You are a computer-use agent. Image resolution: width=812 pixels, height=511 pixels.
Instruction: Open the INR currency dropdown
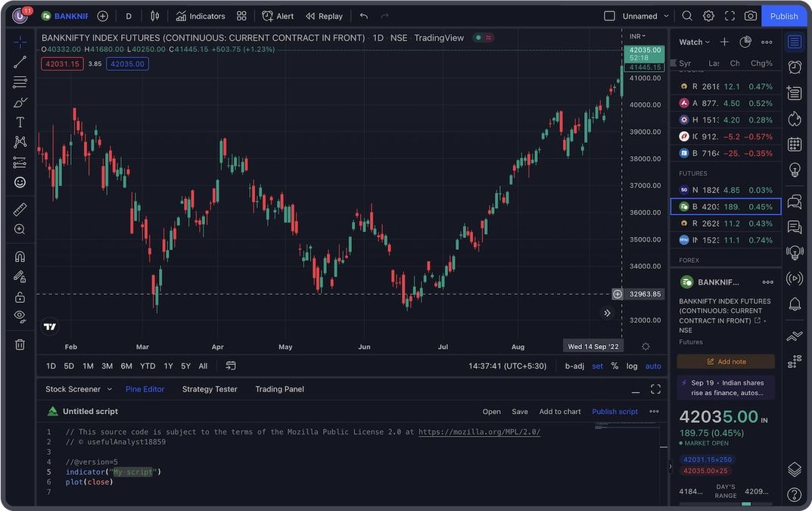pos(636,35)
